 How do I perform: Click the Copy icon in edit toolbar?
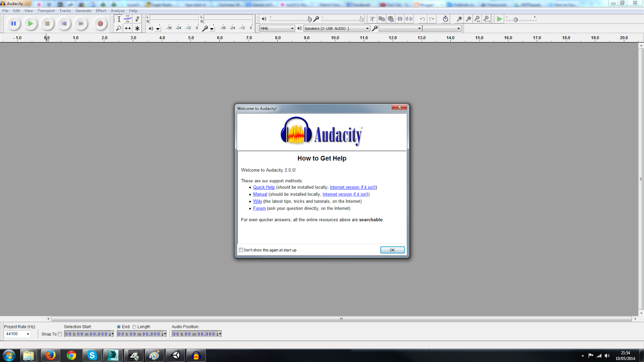(x=382, y=19)
